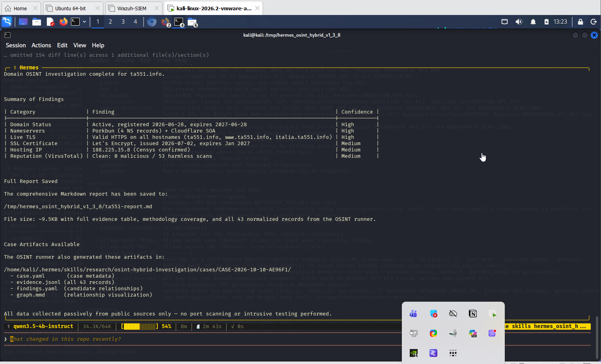Open the NVIDIA icon in tray popup
Image resolution: width=601 pixels, height=364 pixels.
pyautogui.click(x=414, y=353)
